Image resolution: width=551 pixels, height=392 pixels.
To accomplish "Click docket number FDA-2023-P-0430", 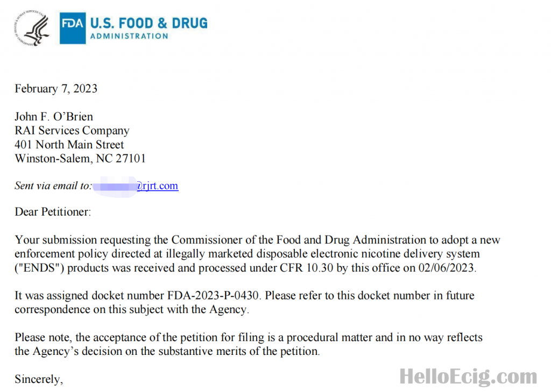I will click(x=213, y=295).
